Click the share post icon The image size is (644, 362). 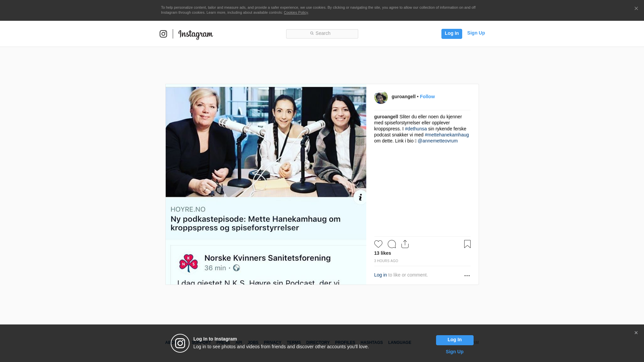click(x=405, y=244)
